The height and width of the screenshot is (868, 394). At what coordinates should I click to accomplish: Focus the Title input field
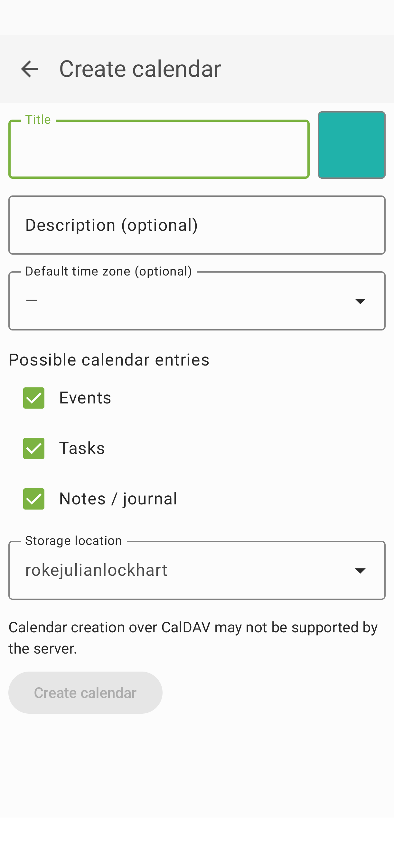(x=159, y=149)
